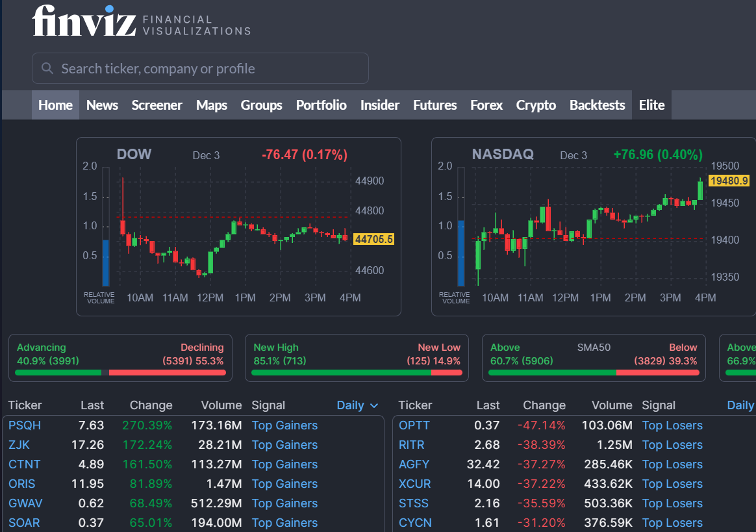Open ticker CTNT

[25, 464]
